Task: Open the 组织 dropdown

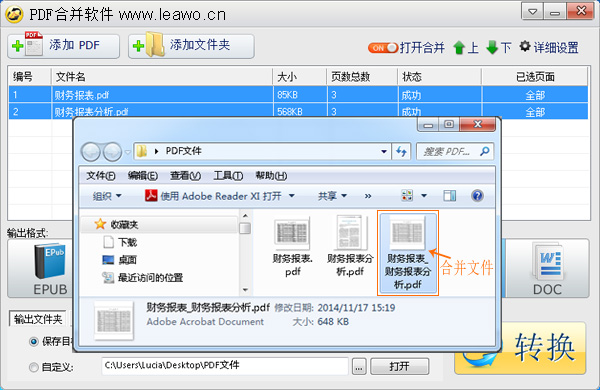Action: (x=107, y=196)
